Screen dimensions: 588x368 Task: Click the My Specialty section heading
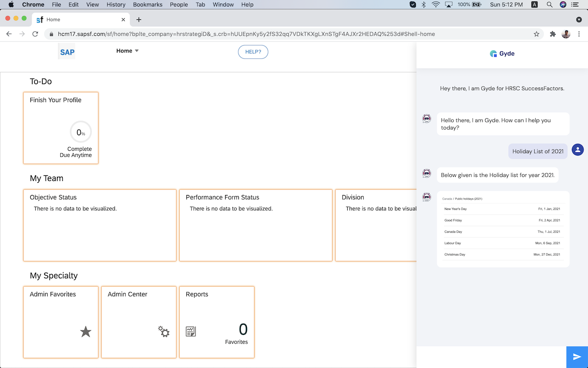(54, 276)
